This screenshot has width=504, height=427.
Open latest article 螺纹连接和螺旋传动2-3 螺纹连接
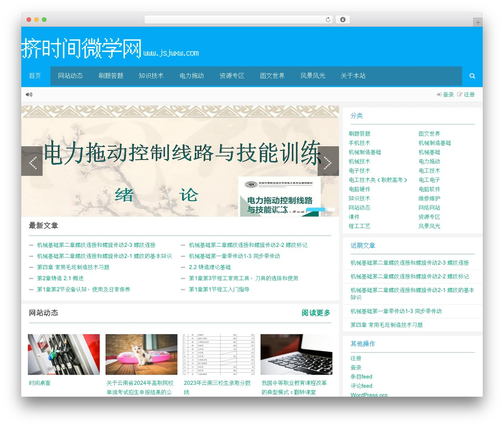[x=96, y=245]
